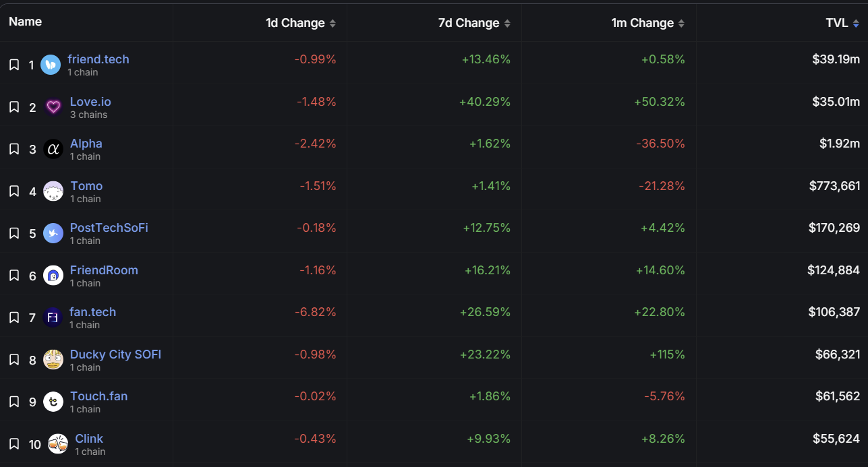Click the friend.tech protocol logo icon
The width and height of the screenshot is (868, 467).
coord(51,65)
